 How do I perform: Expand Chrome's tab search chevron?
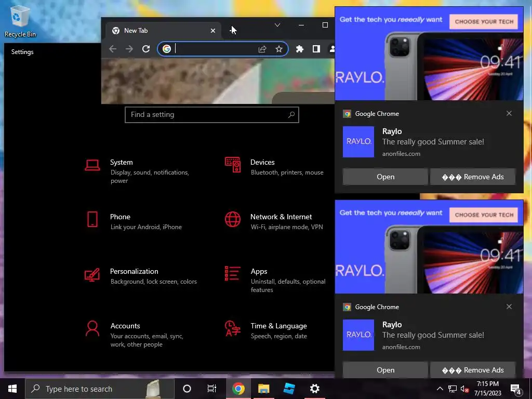tap(277, 25)
